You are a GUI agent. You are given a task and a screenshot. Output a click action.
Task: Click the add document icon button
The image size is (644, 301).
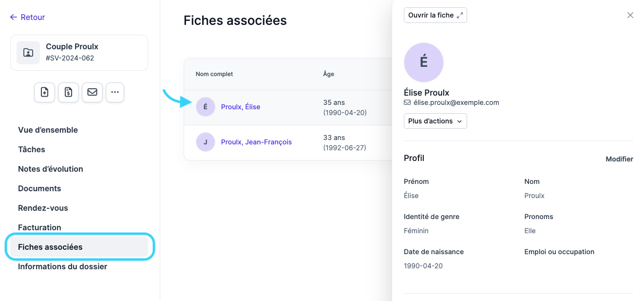coord(44,92)
